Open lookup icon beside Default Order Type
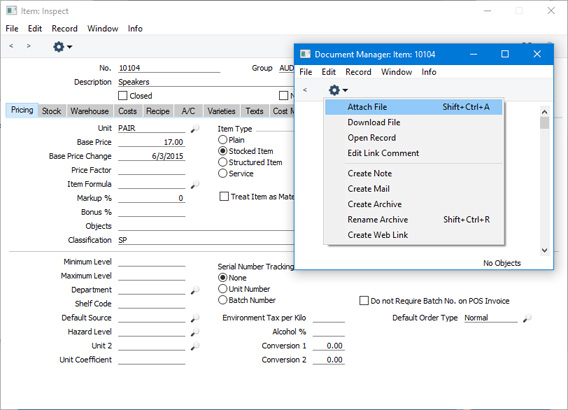Image resolution: width=568 pixels, height=410 pixels. click(x=527, y=318)
